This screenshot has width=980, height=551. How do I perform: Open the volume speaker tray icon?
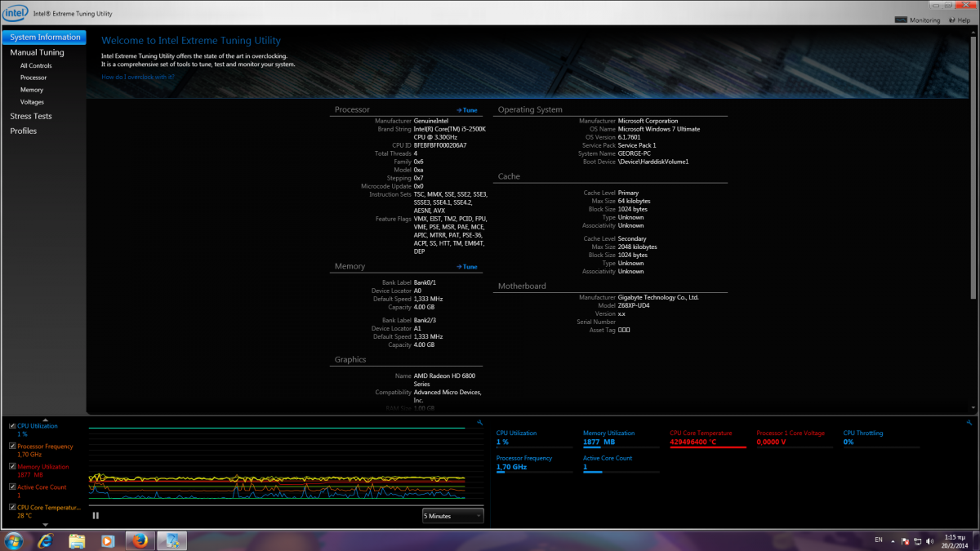click(929, 540)
